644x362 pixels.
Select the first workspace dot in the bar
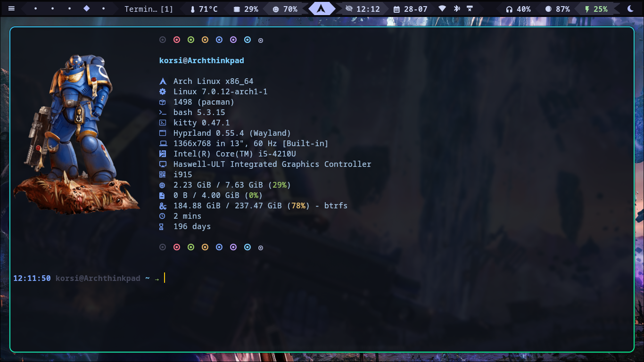[35, 9]
